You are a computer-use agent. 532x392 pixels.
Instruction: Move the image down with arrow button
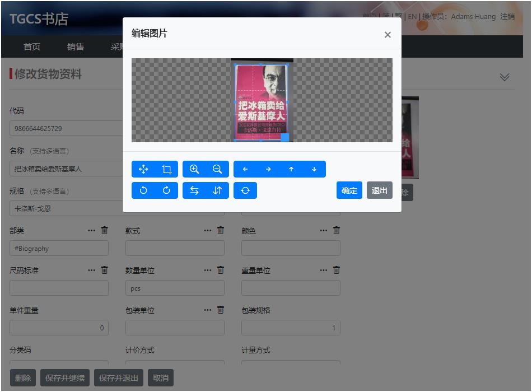(314, 169)
